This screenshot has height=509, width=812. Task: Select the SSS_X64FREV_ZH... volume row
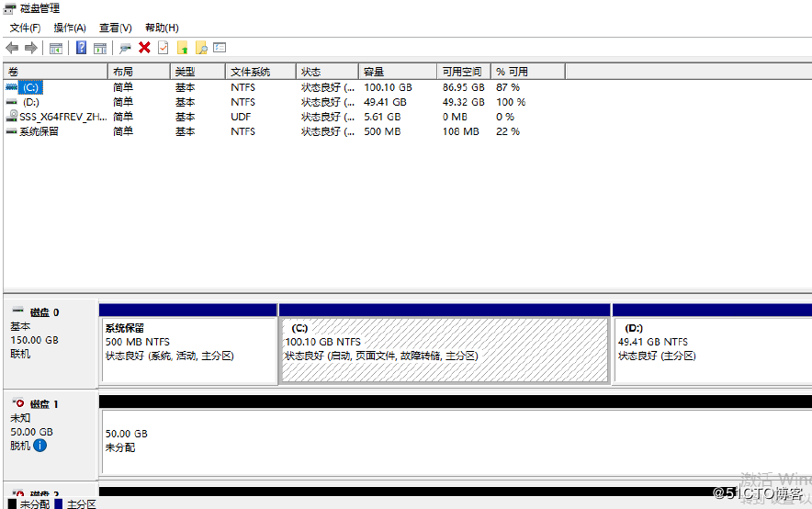(63, 117)
